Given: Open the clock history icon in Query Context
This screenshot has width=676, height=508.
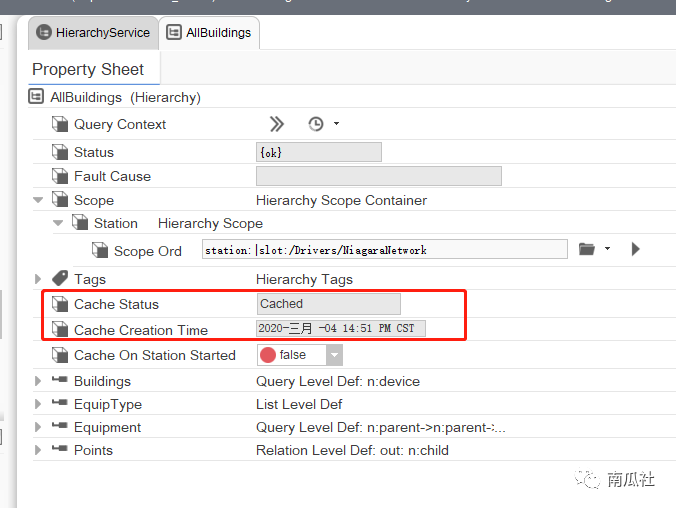Looking at the screenshot, I should click(316, 124).
